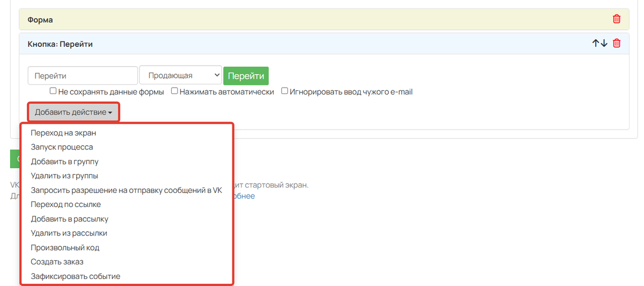Viewport: 644px width, 286px height.
Task: Choose Переход на экран from action menu
Action: click(x=63, y=132)
